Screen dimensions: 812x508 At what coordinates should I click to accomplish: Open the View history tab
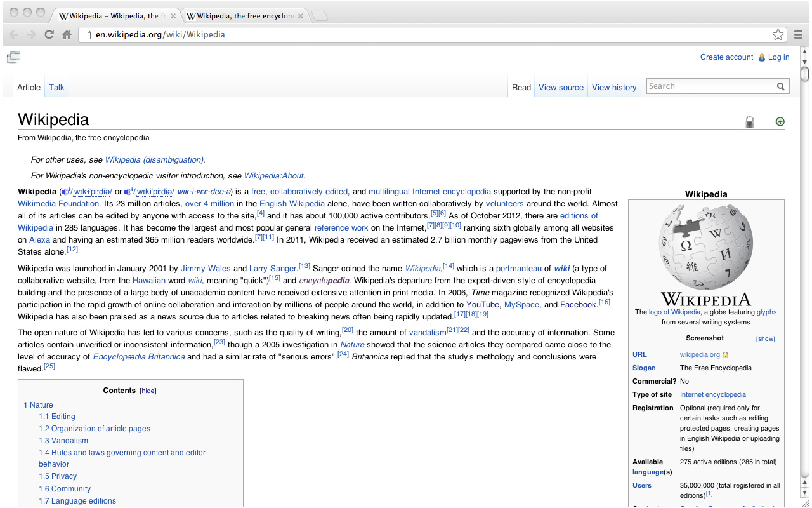tap(614, 88)
